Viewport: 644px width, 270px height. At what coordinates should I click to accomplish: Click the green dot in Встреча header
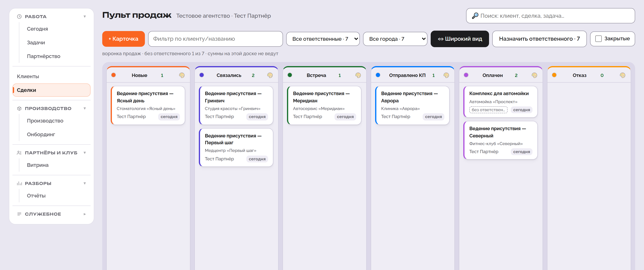click(290, 75)
